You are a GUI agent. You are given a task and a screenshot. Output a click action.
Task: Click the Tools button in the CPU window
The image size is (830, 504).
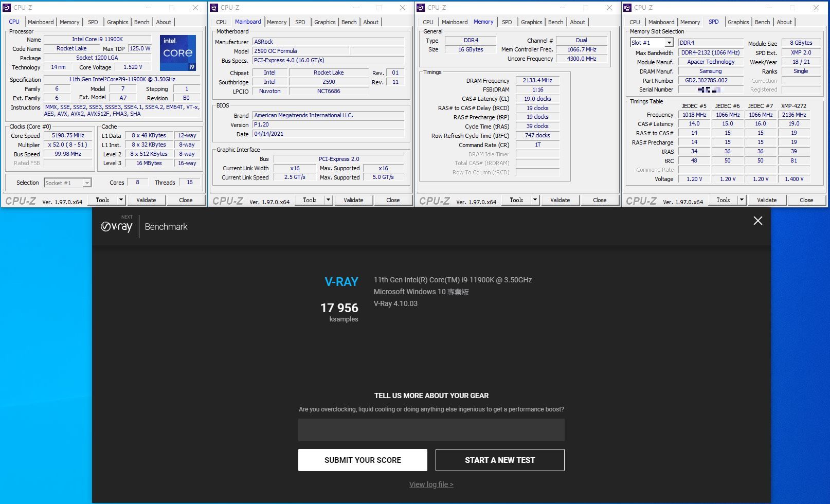[102, 200]
